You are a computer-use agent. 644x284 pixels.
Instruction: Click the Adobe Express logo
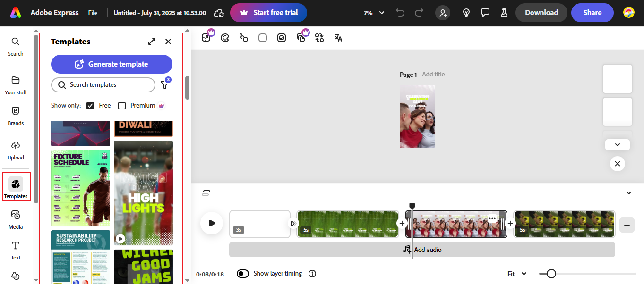(x=16, y=13)
